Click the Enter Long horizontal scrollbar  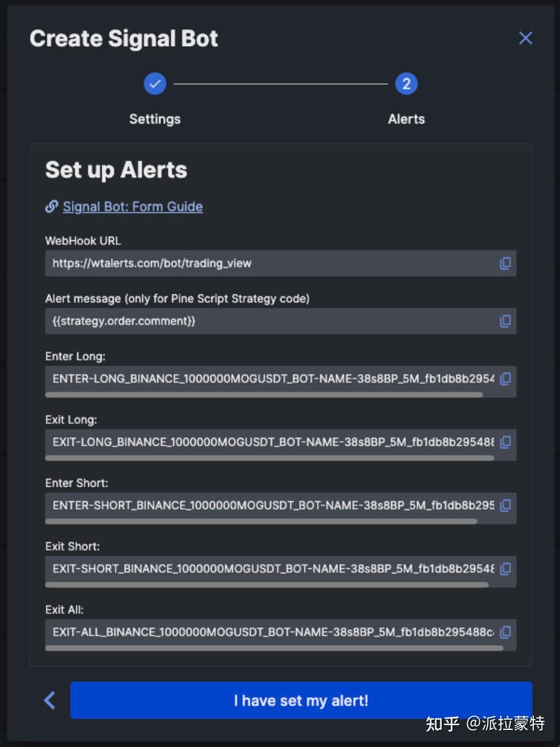point(264,395)
